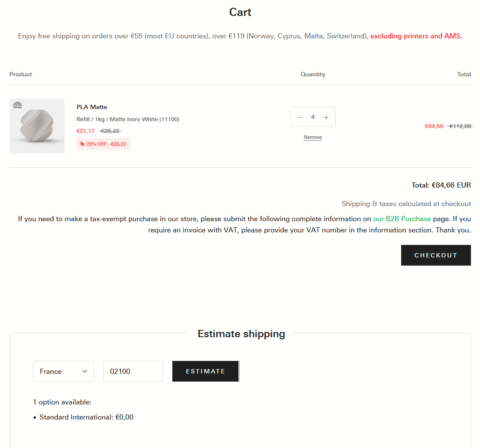Click the RFID icon on product image
The width and height of the screenshot is (480, 448).
pyautogui.click(x=17, y=105)
